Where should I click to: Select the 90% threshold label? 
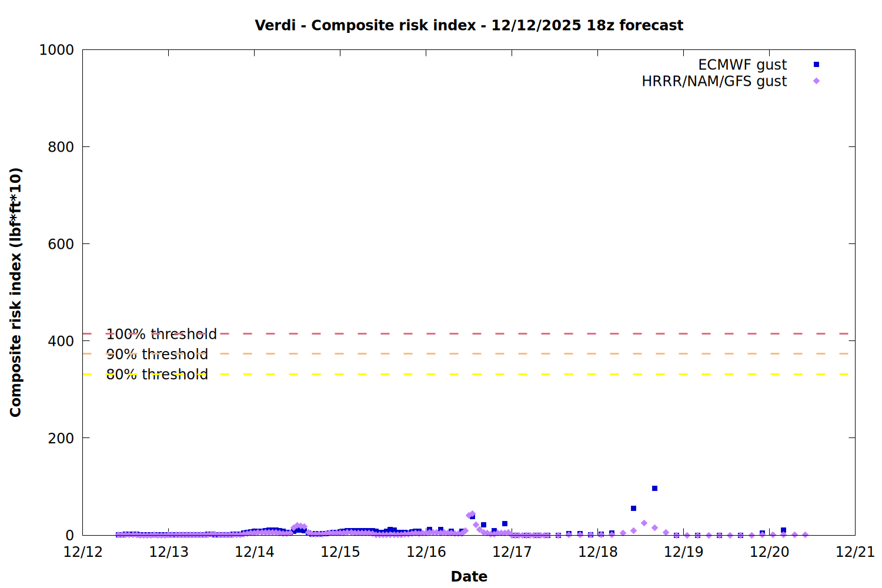[157, 354]
